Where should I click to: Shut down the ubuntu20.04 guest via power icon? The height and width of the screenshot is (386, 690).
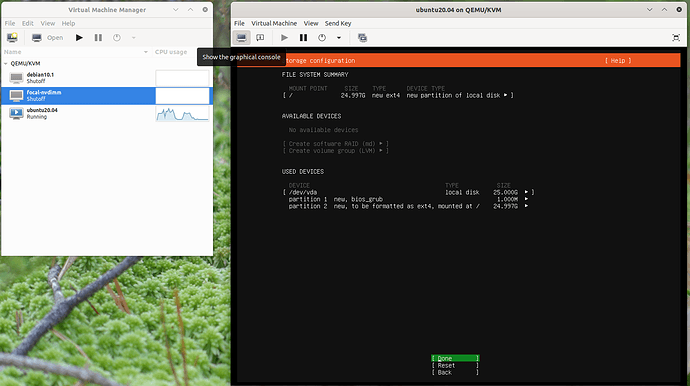pyautogui.click(x=322, y=37)
